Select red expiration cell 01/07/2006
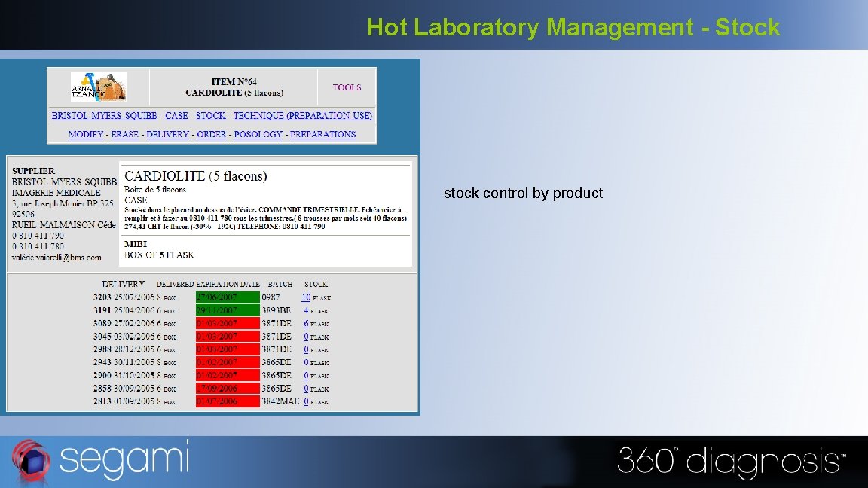 click(228, 401)
